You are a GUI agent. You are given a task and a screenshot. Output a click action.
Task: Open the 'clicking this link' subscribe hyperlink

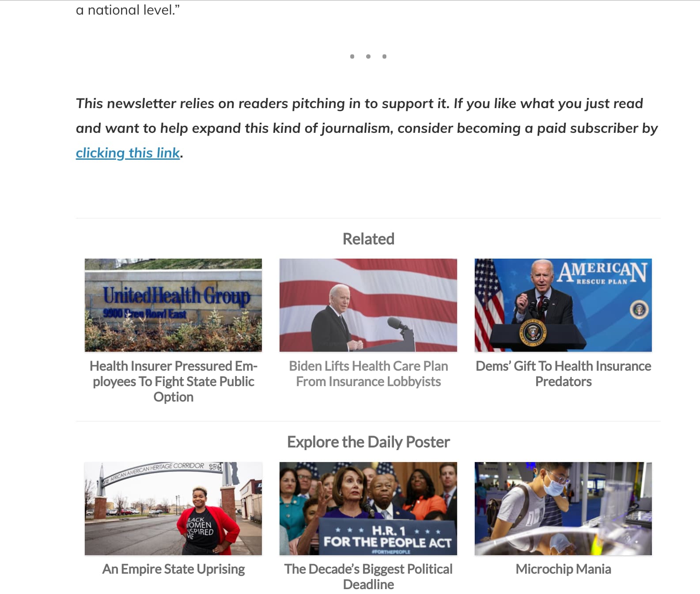[128, 153]
